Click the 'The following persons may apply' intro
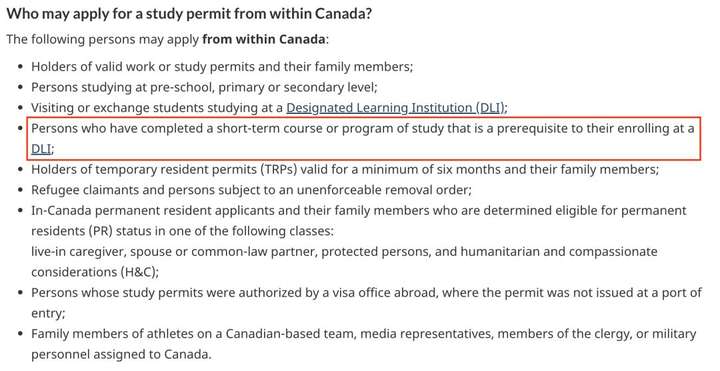 click(103, 39)
